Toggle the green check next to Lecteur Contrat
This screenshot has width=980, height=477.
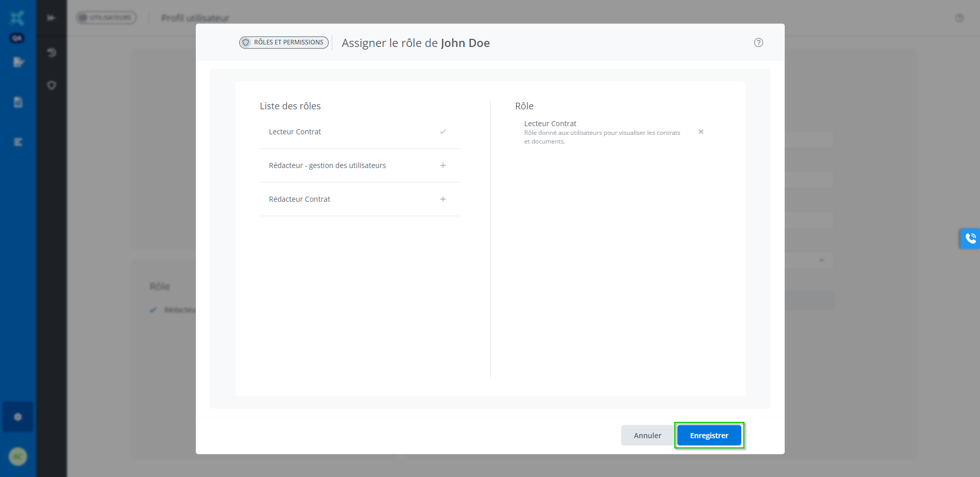coord(443,132)
